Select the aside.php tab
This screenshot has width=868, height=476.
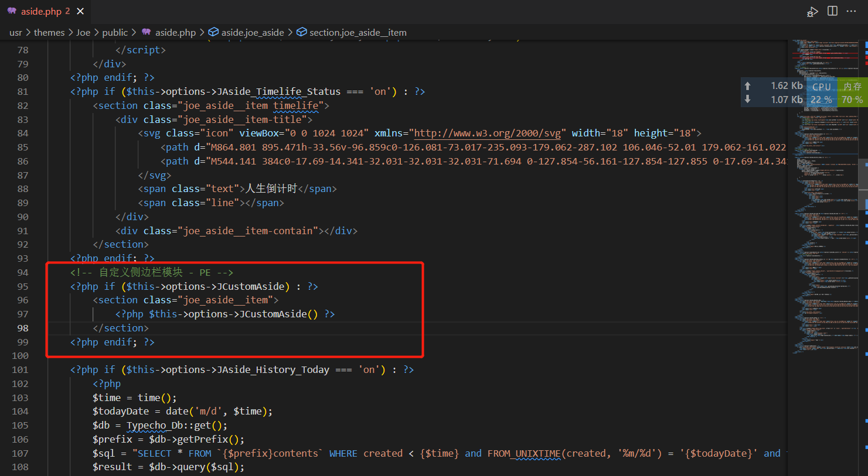coord(41,11)
